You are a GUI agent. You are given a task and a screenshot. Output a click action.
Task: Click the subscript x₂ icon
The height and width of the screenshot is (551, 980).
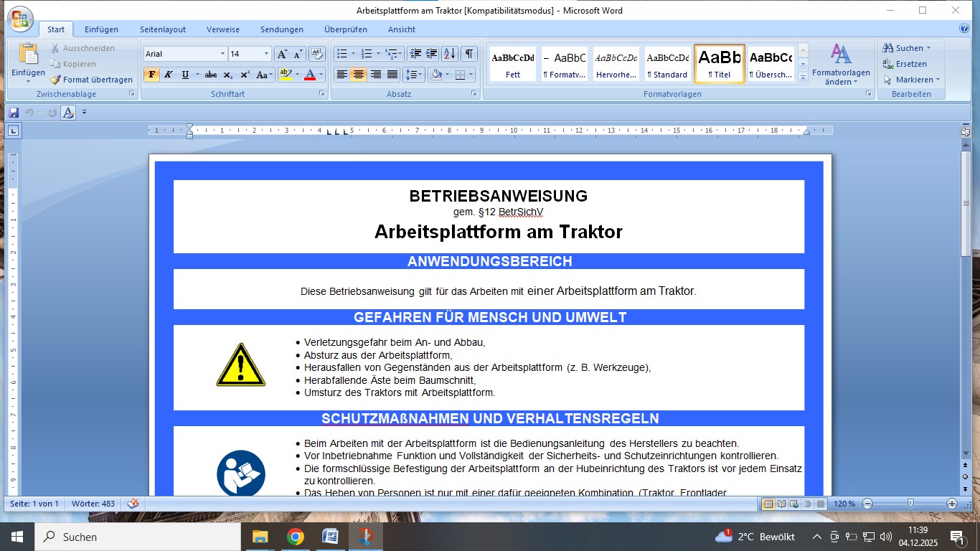pos(228,75)
